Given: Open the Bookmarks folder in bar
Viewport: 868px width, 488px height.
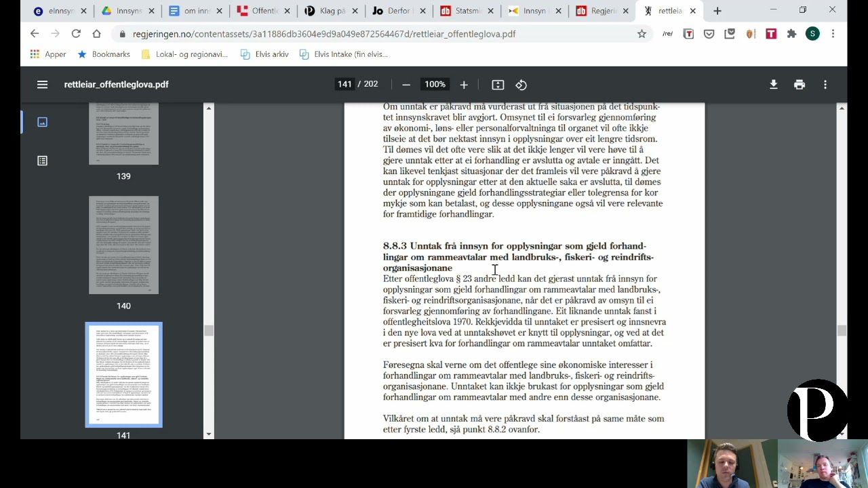Looking at the screenshot, I should pos(103,54).
